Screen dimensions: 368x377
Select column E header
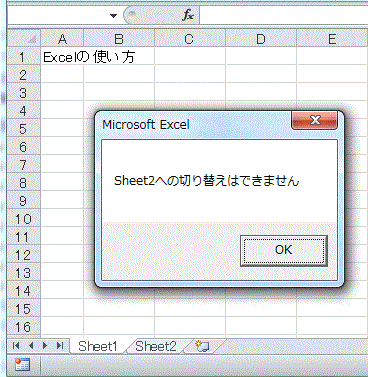pyautogui.click(x=332, y=39)
